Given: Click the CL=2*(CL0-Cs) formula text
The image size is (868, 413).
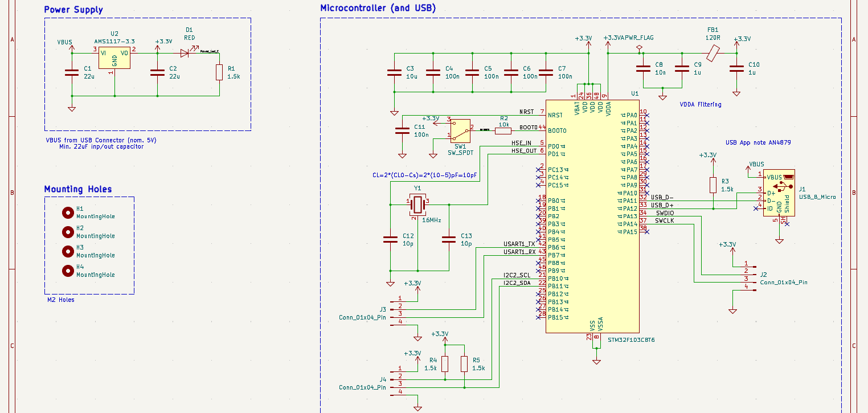Looking at the screenshot, I should pyautogui.click(x=424, y=175).
